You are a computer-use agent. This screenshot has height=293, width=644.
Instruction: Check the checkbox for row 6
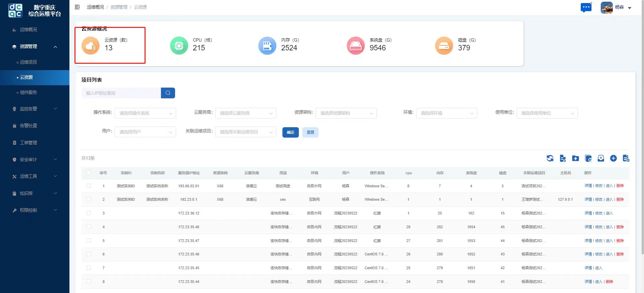(89, 254)
